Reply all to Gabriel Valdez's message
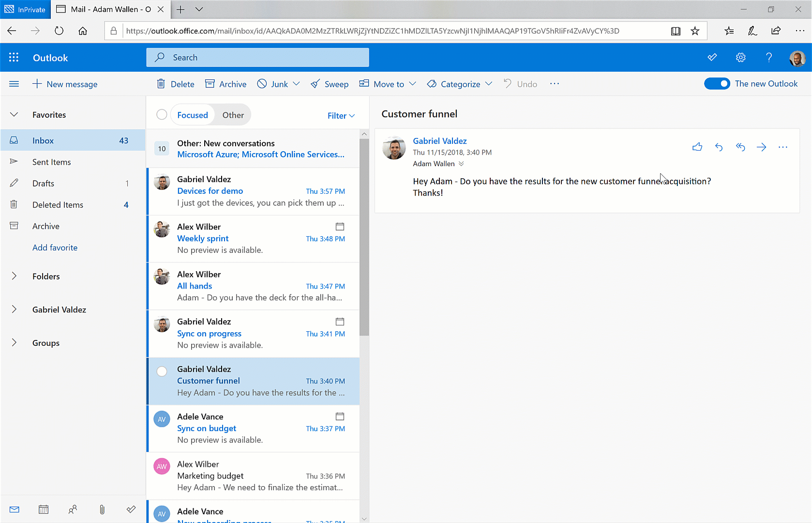812x523 pixels. point(740,147)
